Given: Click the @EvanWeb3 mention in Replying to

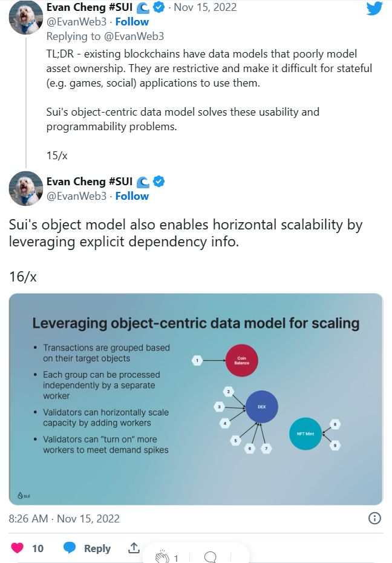Looking at the screenshot, I should point(136,36).
